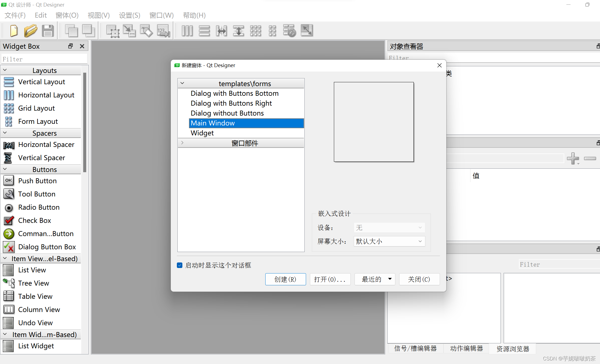Click the Adjust Size toolbar icon
The height and width of the screenshot is (364, 600).
point(307,31)
